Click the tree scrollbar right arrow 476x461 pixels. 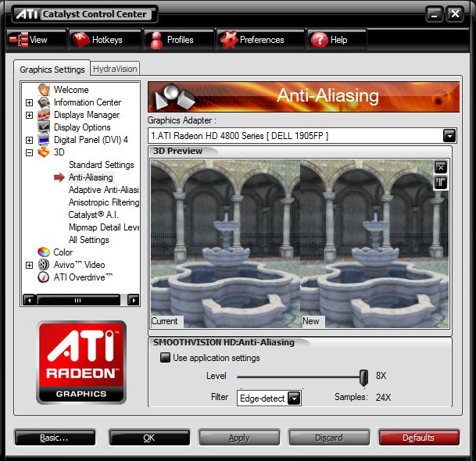134,300
